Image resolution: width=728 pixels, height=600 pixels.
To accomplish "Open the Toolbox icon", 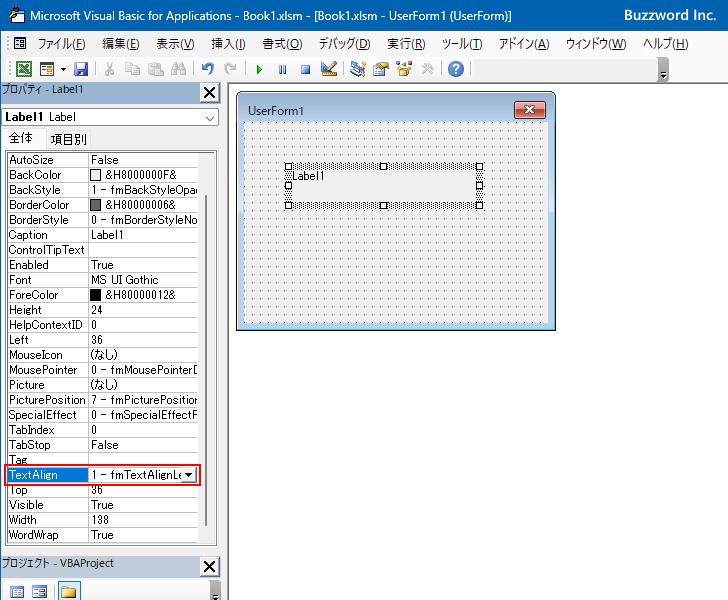I will [427, 69].
